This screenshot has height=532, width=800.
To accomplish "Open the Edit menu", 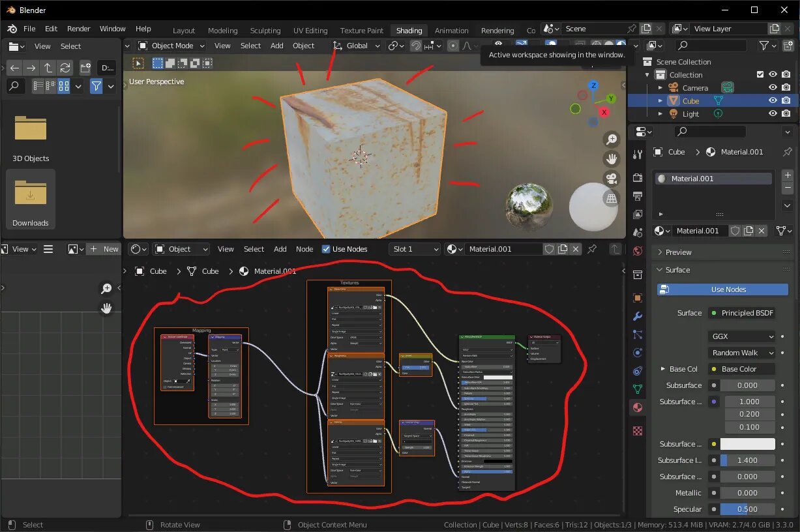I will point(51,29).
